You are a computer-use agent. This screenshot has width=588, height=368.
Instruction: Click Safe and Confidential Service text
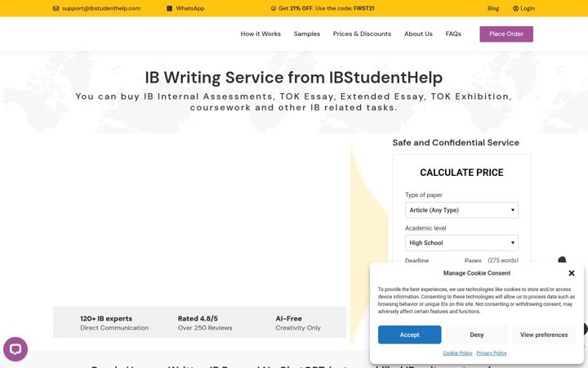click(456, 142)
